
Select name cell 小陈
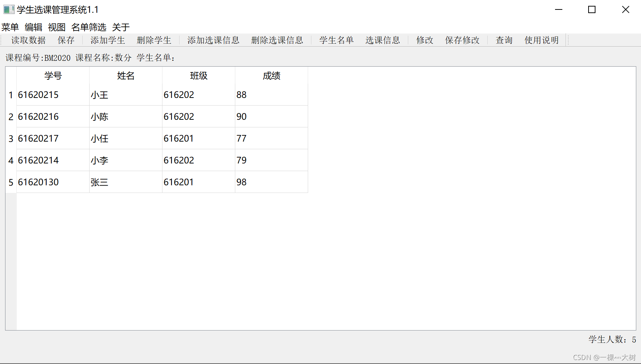tap(126, 116)
